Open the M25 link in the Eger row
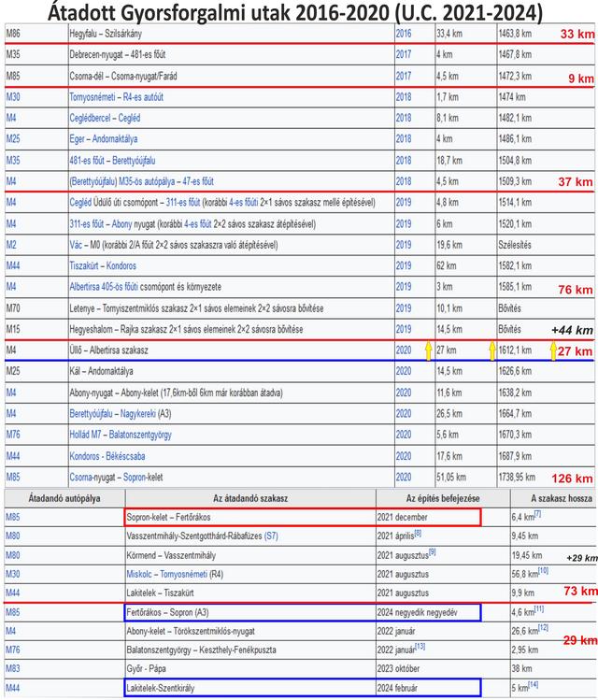Image resolution: width=598 pixels, height=700 pixels. [13, 139]
